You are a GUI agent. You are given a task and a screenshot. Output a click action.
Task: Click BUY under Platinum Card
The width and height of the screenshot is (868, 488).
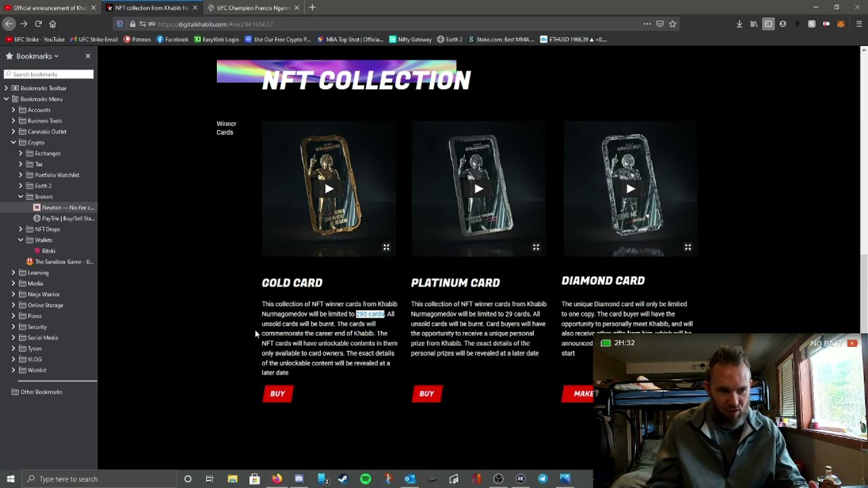click(x=427, y=394)
